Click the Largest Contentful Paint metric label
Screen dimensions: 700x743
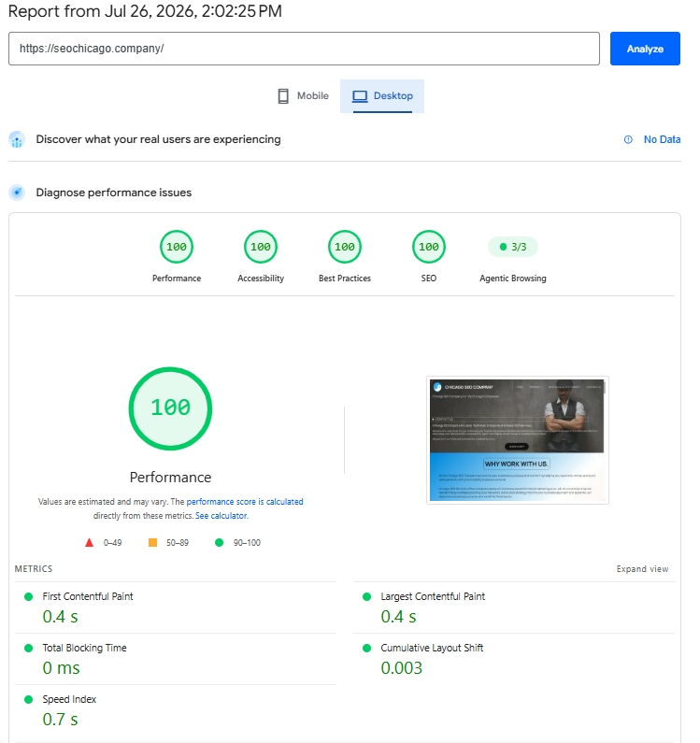tap(433, 596)
